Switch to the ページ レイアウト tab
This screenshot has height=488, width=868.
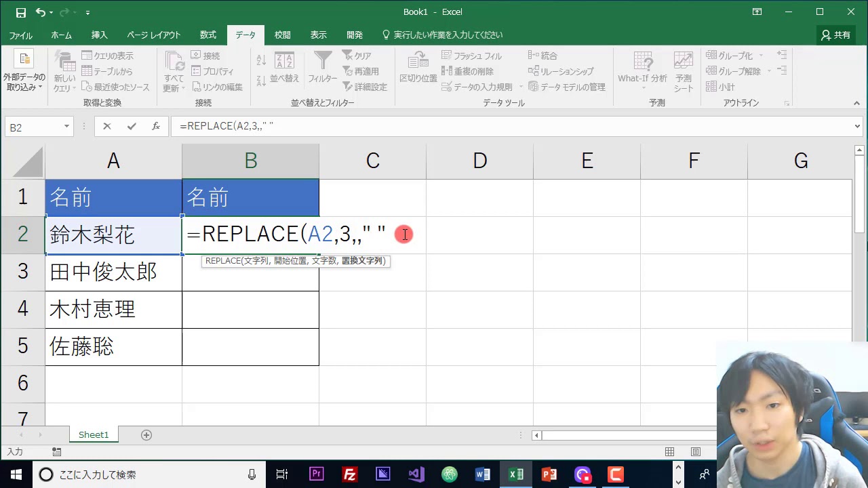click(x=154, y=35)
